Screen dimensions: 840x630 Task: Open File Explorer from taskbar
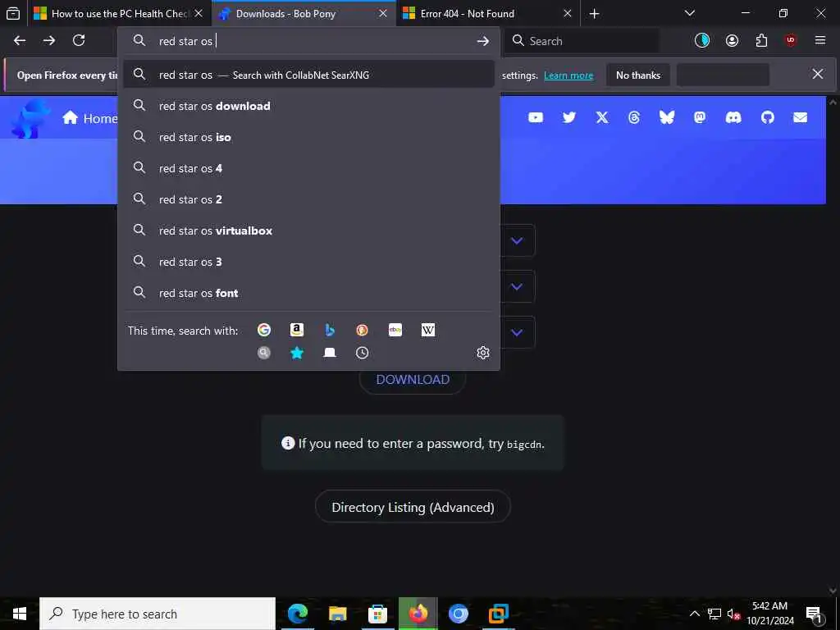(x=337, y=614)
